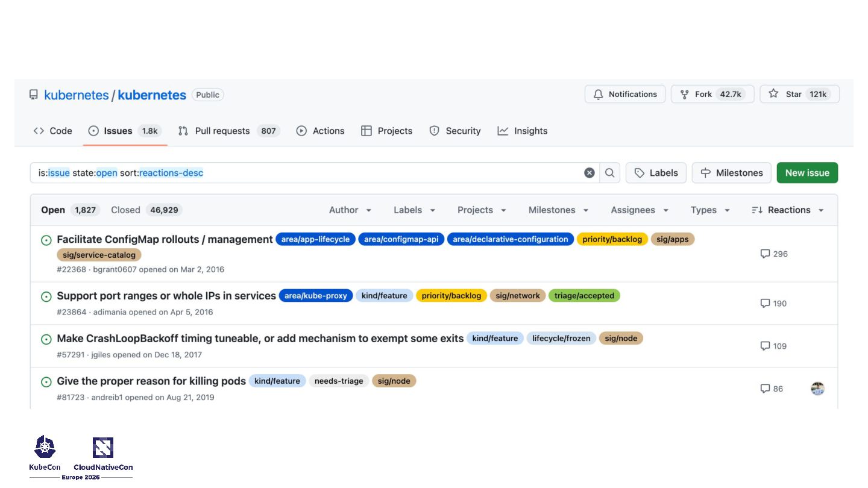Screen dimensions: 868x488
Task: Click the open-issue icon for ConfigMap rollouts
Action: [46, 240]
